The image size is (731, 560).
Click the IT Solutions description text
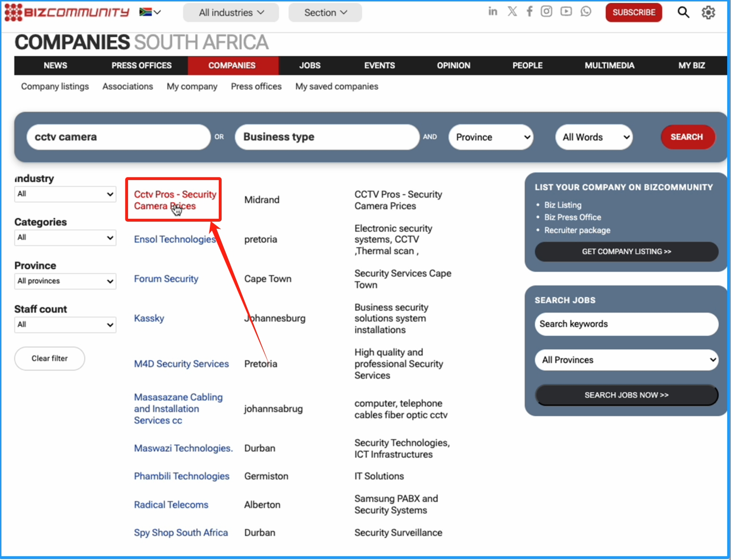(379, 476)
